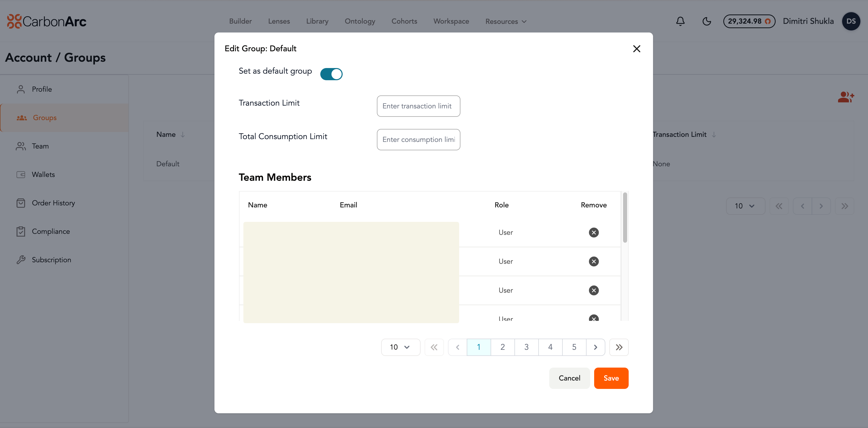Viewport: 868px width, 428px height.
Task: Disable the default group toggle
Action: pos(331,74)
